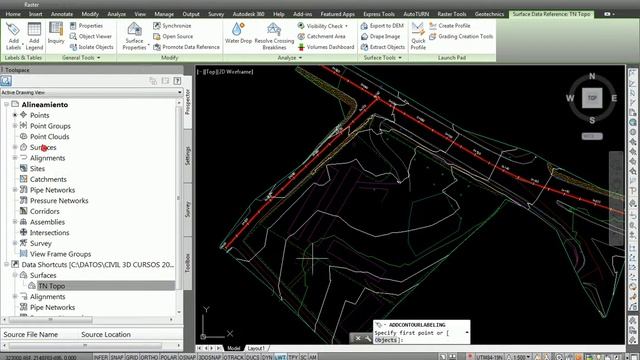
Task: Select TN Topo surface shortcut
Action: tap(51, 286)
